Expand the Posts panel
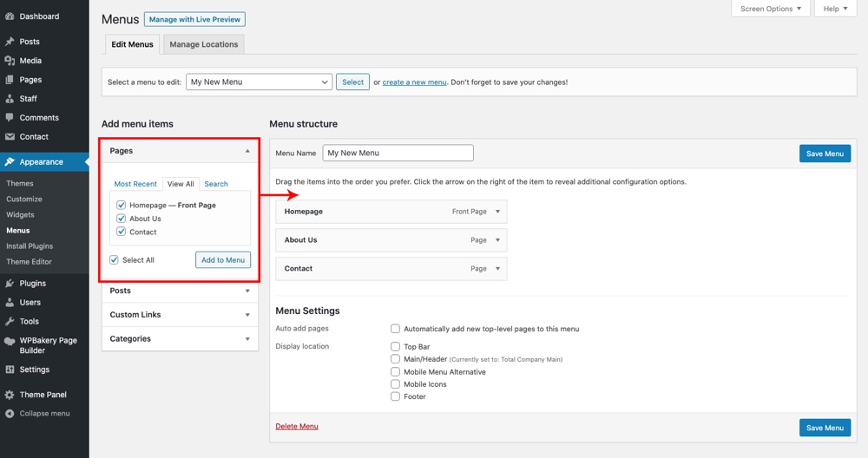 [180, 291]
